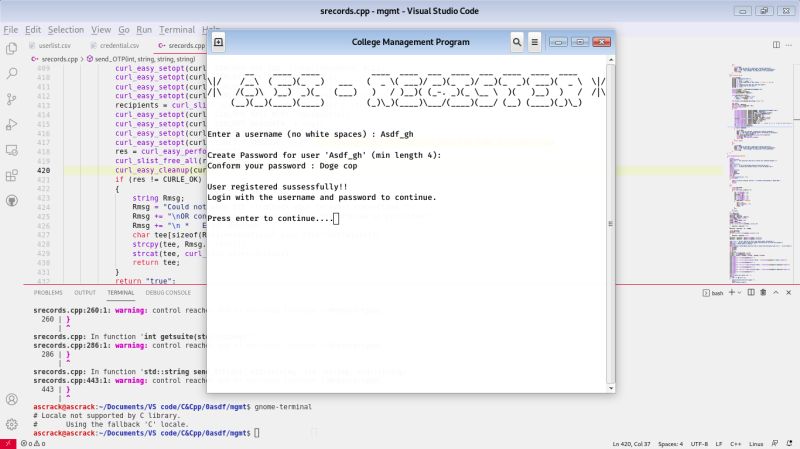Image resolution: width=800 pixels, height=449 pixels.
Task: Click the new terminal plus icon
Action: pos(732,292)
